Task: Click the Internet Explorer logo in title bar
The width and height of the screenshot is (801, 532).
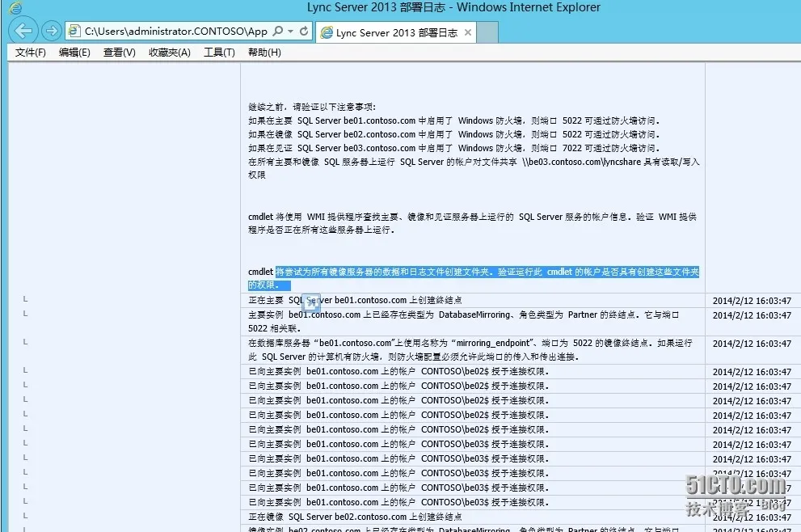Action: [x=16, y=7]
